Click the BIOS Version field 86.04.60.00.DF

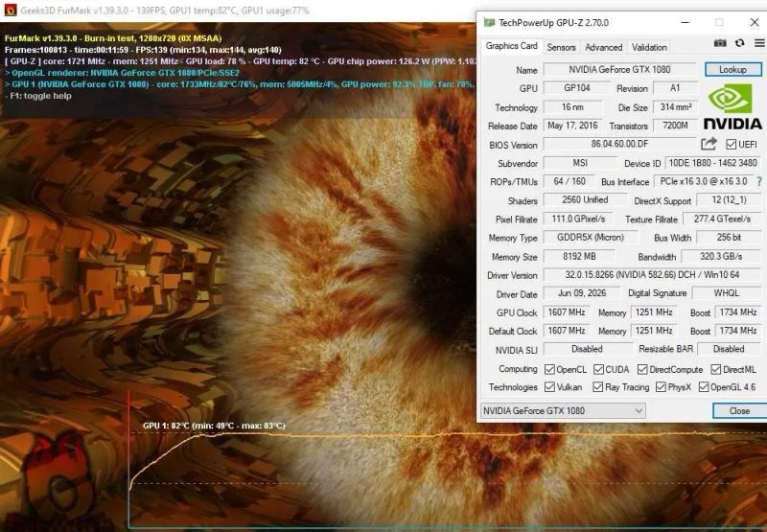pyautogui.click(x=619, y=144)
